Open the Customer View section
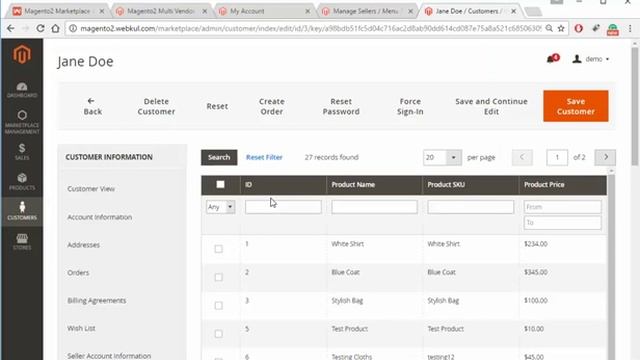Screen dimensions: 640x360 (91, 189)
